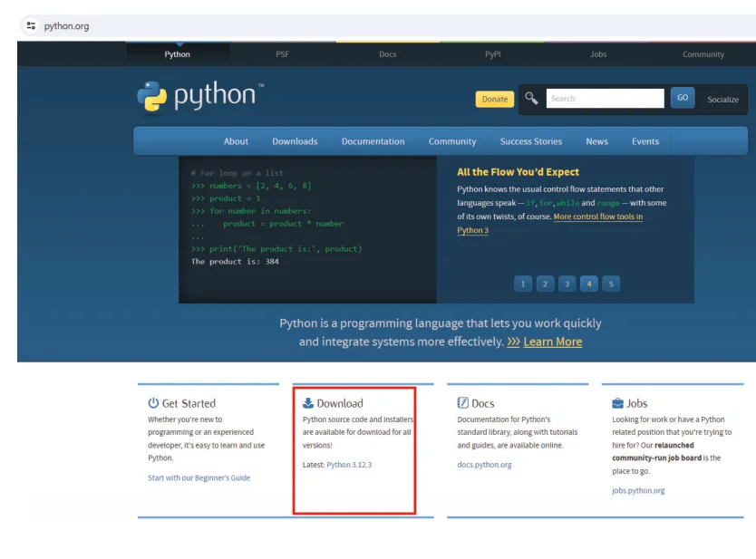Click the code sample terminal panel
The image size is (756, 559).
tap(307, 230)
